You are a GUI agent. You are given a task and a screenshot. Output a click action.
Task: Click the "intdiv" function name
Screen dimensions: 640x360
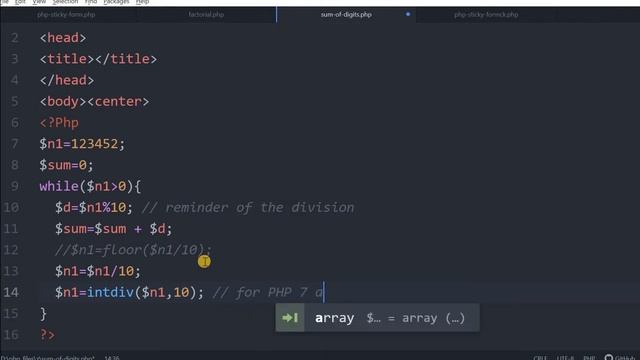110,292
